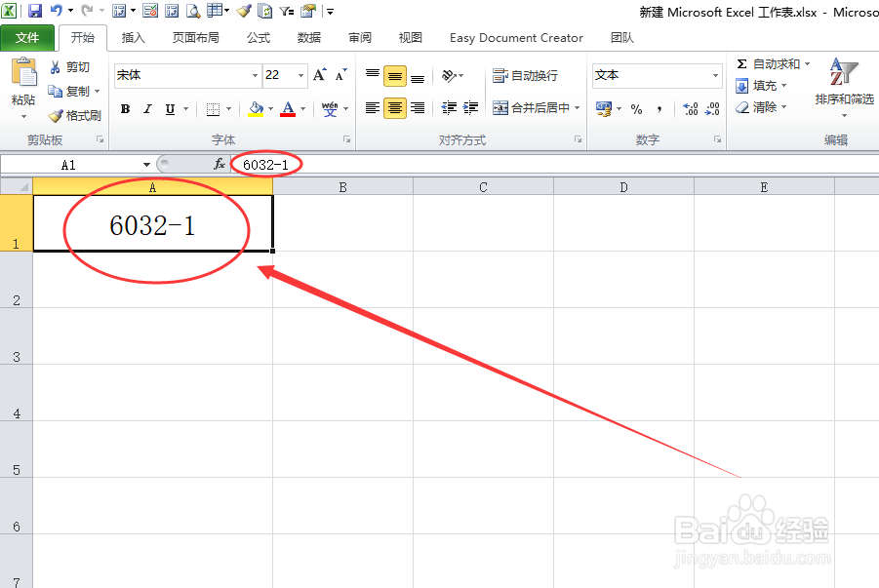Click the percent style icon
879x588 pixels.
(635, 109)
